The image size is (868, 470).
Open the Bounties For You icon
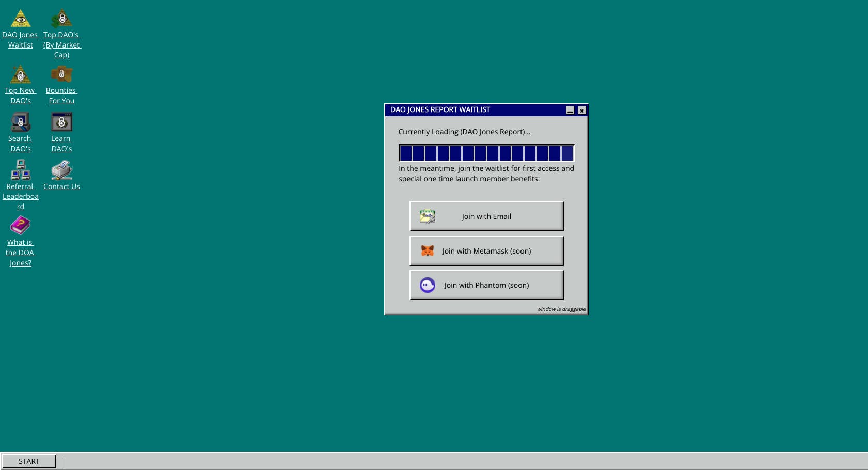(61, 74)
